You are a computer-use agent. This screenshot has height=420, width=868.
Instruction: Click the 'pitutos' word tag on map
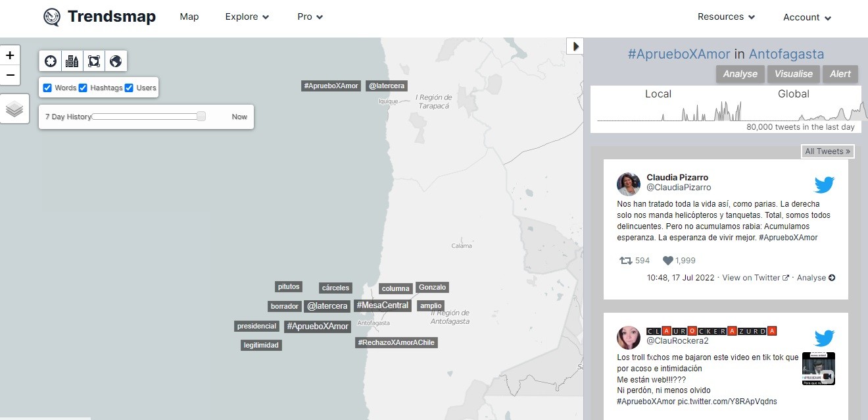[x=289, y=286]
